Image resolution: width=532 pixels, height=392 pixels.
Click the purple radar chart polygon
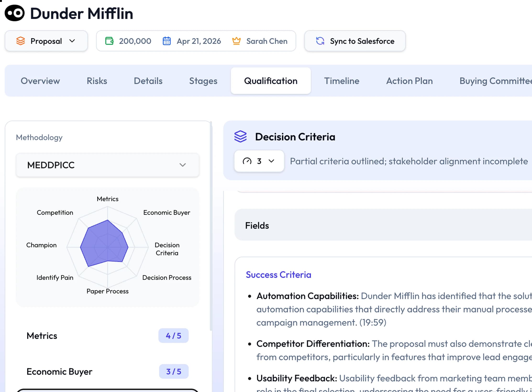104,244
